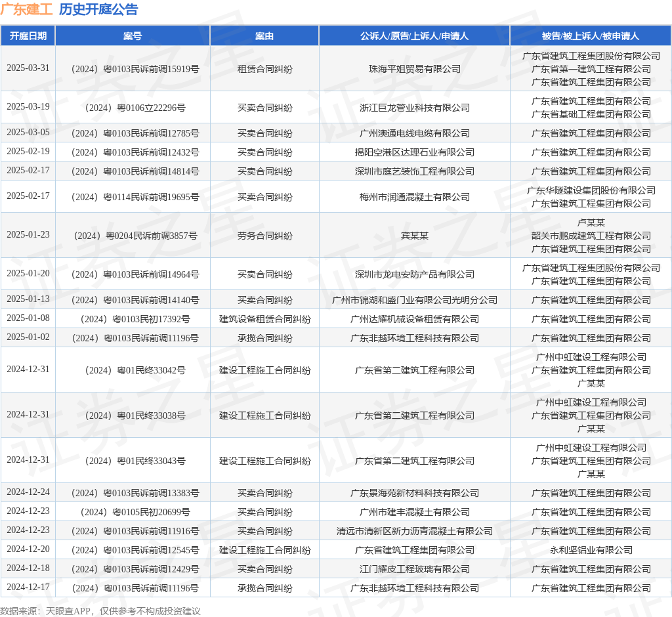Click plaintiff 江门耀皮工程玻璃有限公司

pos(415,569)
